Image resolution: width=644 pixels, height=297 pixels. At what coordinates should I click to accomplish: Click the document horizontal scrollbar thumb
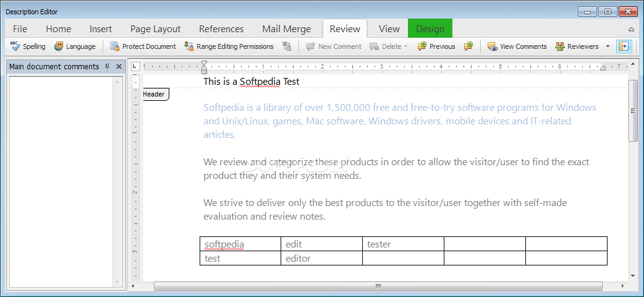coord(378,286)
